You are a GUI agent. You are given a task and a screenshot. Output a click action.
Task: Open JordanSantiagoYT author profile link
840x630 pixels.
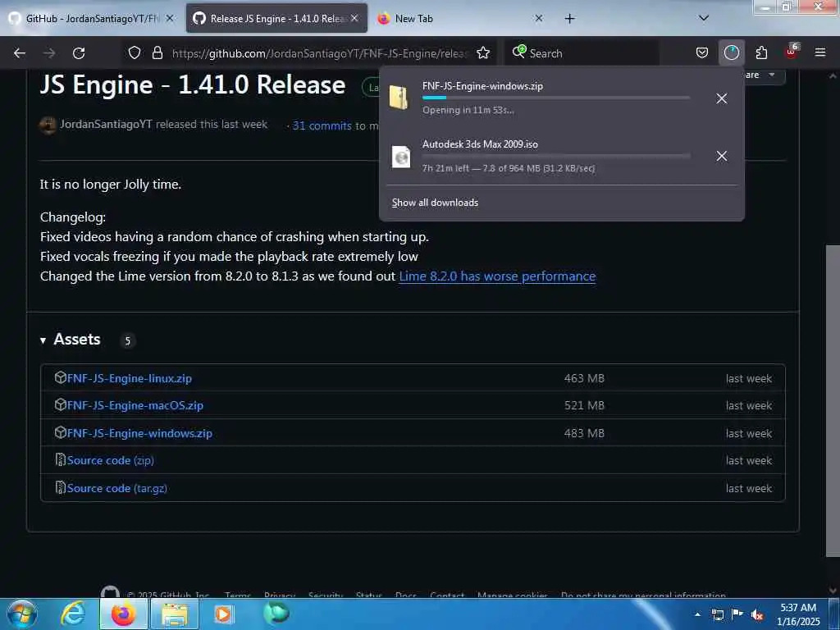click(x=106, y=125)
